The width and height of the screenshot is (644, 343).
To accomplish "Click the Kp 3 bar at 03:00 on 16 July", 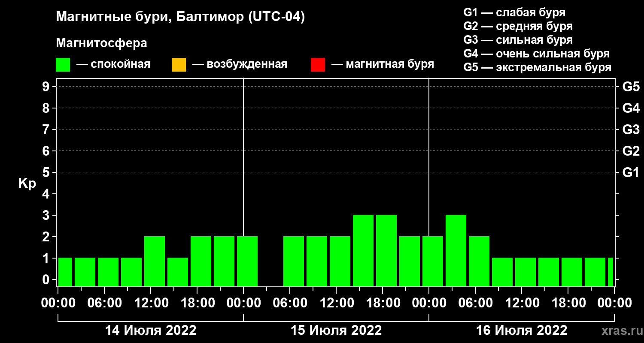I will 456,250.
